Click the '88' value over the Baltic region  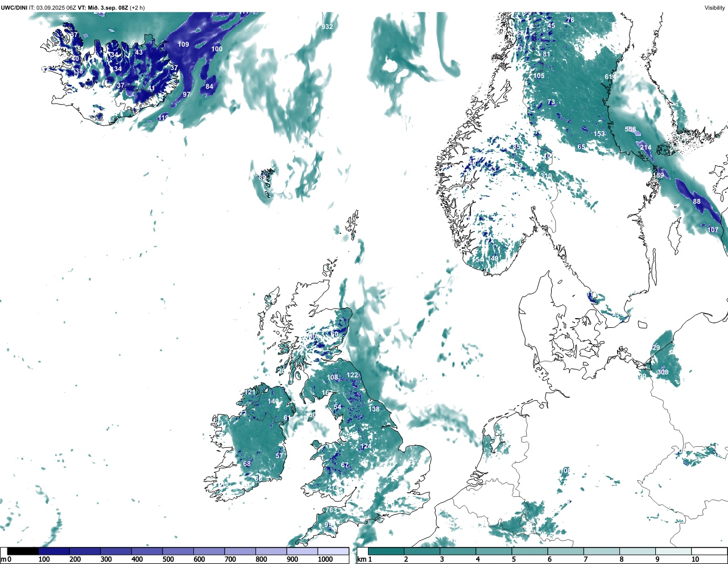(x=697, y=201)
